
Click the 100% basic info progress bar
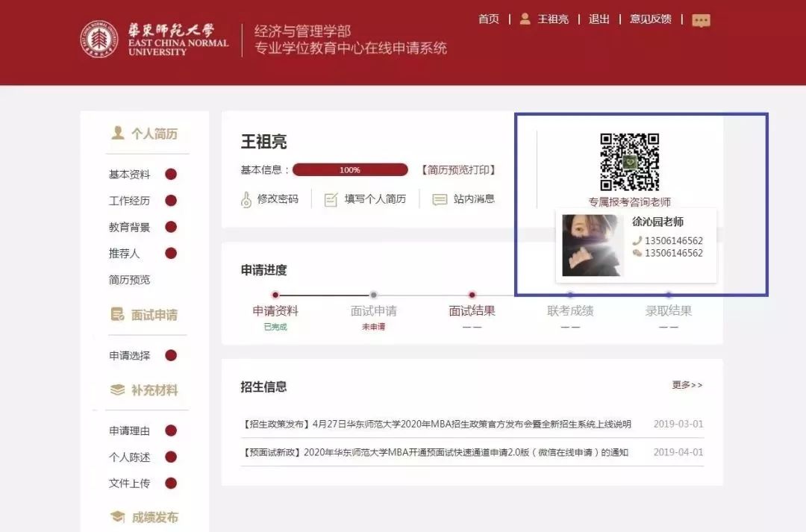point(350,170)
